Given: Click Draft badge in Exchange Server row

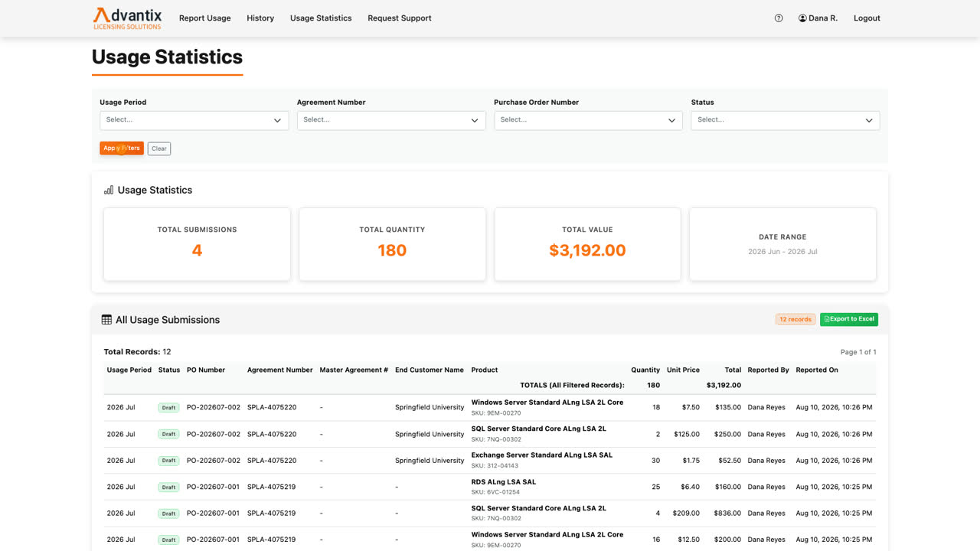Looking at the screenshot, I should coord(168,461).
